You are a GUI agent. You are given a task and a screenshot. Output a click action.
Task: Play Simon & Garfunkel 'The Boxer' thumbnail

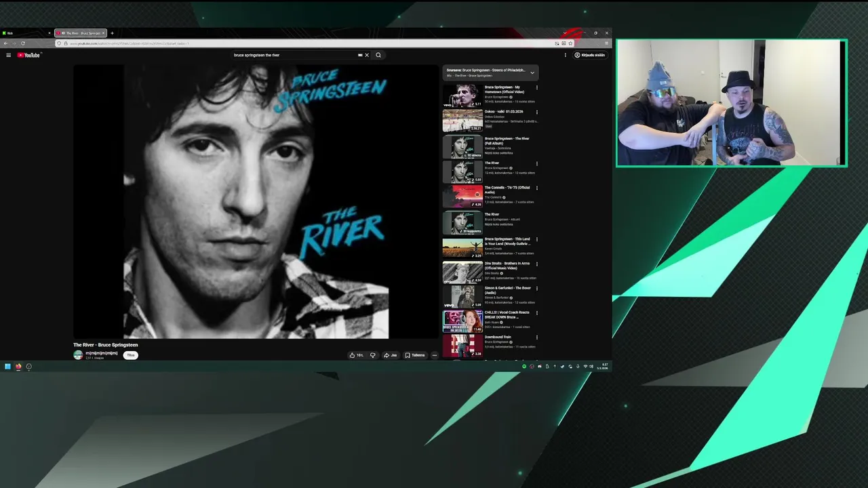coord(462,296)
